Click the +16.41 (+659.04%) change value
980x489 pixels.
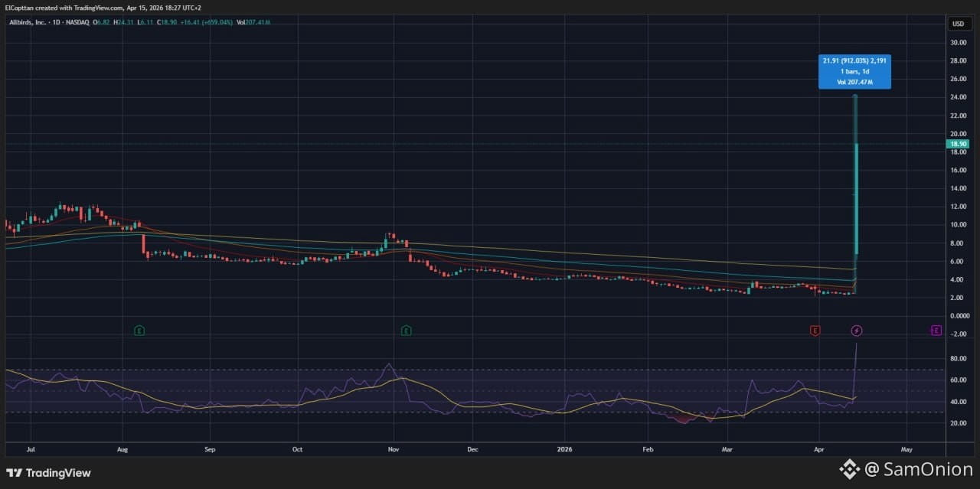(x=206, y=22)
